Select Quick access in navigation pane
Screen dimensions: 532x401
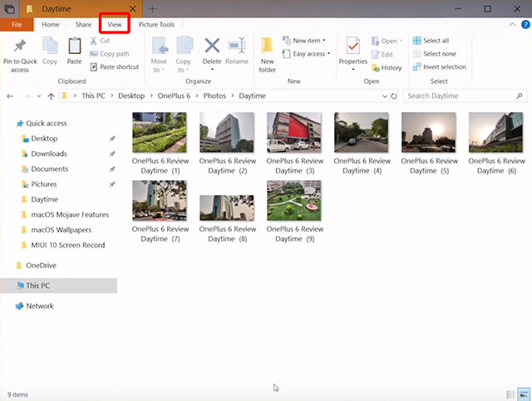(x=42, y=124)
